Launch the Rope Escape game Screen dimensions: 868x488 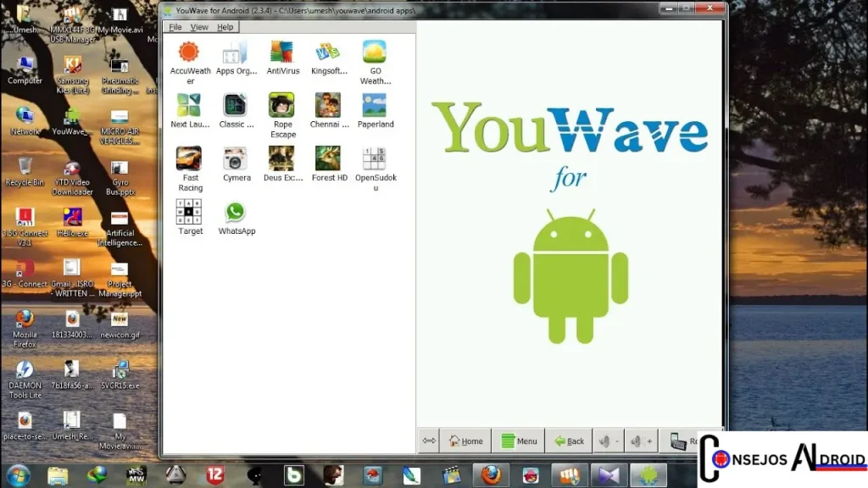pos(281,105)
